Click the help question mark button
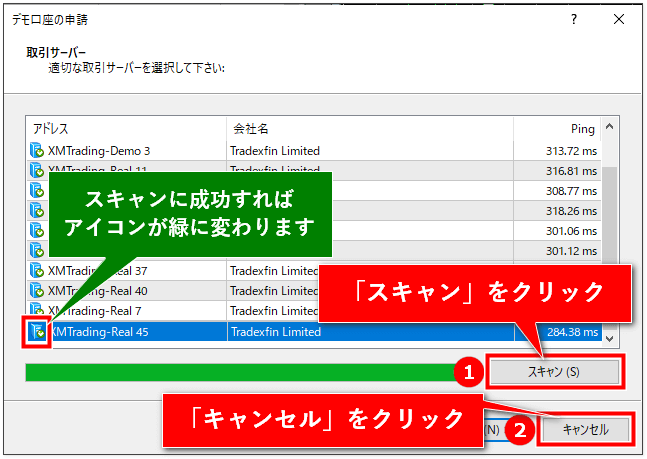The height and width of the screenshot is (459, 647). click(x=574, y=19)
